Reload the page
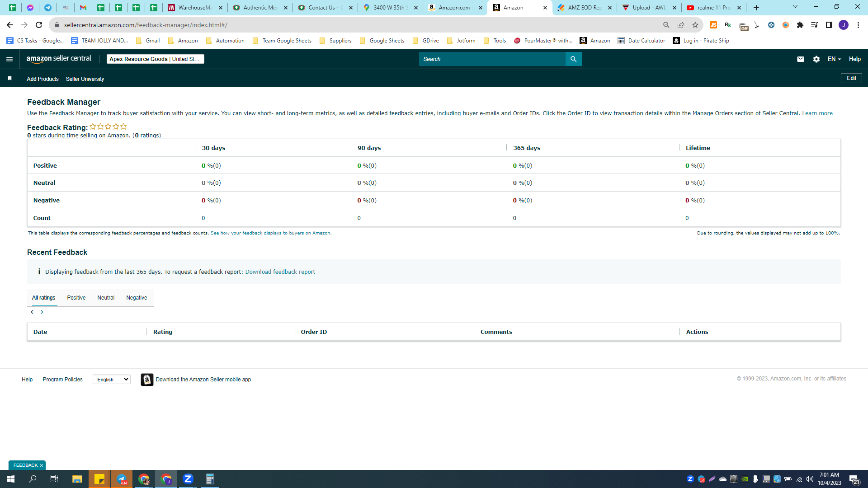Screen dimensions: 868x488 click(x=39, y=25)
